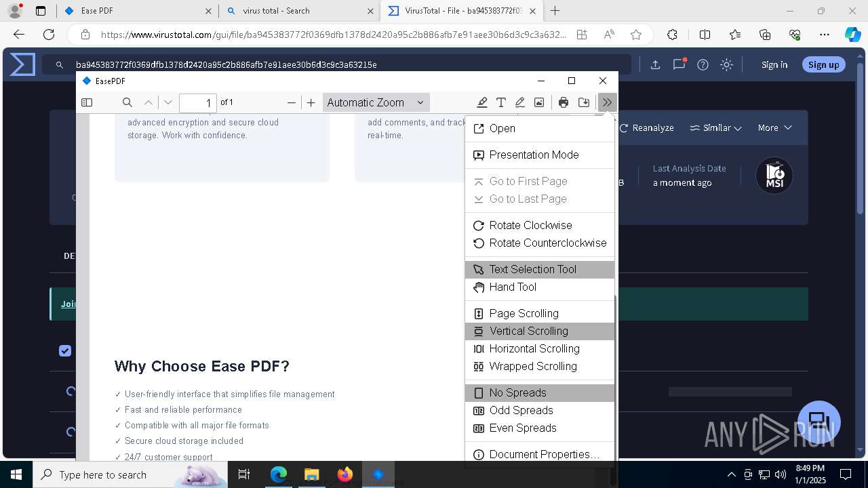Select No Spreads option
The width and height of the screenshot is (868, 488).
[540, 392]
